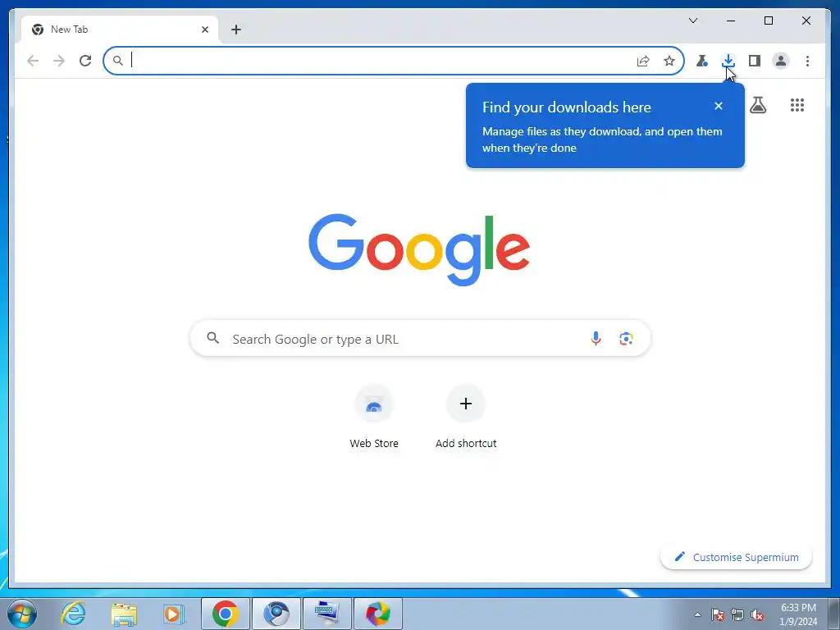Open the profile avatar menu
840x630 pixels.
click(781, 61)
